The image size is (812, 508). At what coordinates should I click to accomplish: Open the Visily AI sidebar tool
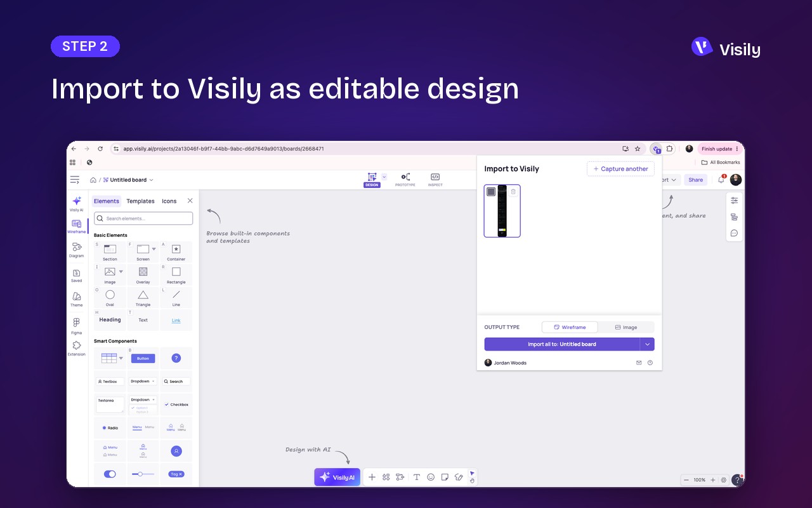coord(76,203)
